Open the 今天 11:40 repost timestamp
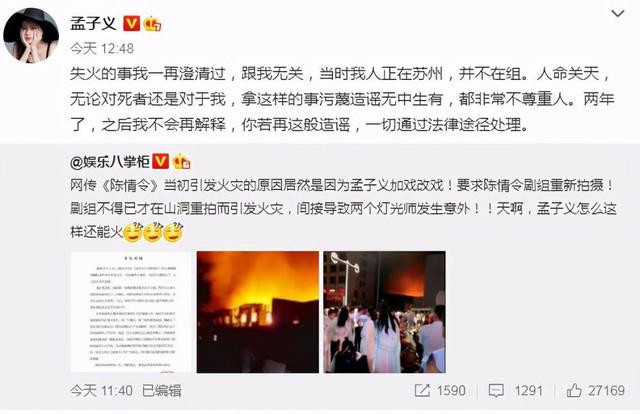This screenshot has width=640, height=414. [101, 391]
